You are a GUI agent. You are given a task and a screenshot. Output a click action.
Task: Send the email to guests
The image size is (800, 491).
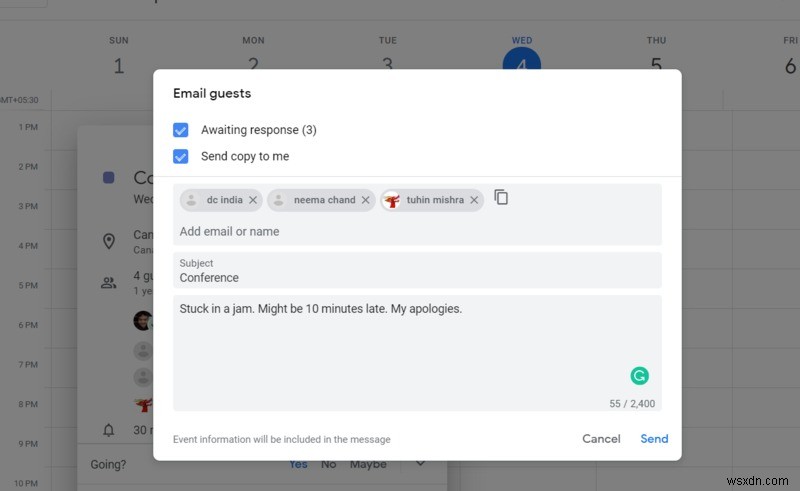coord(654,438)
